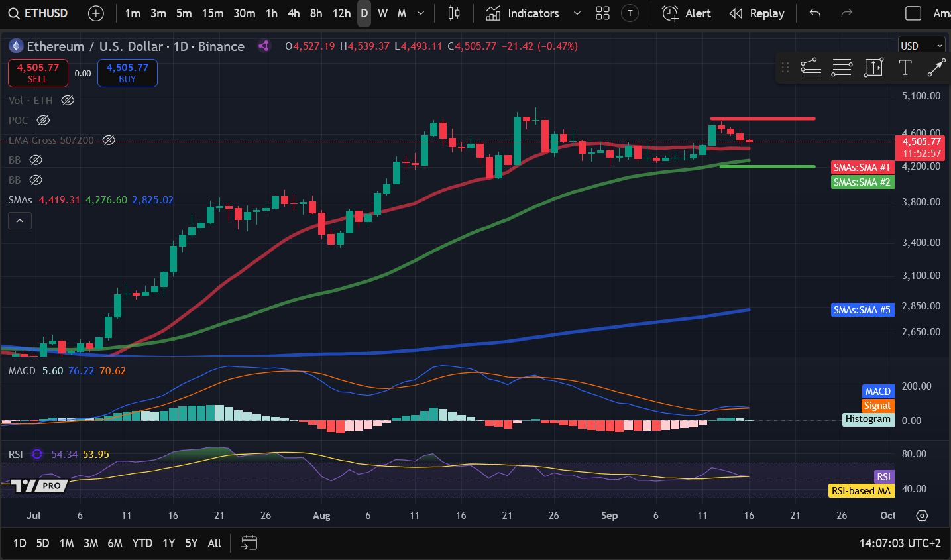Viewport: 951px width, 560px height.
Task: Open the USD currency dropdown
Action: (921, 46)
